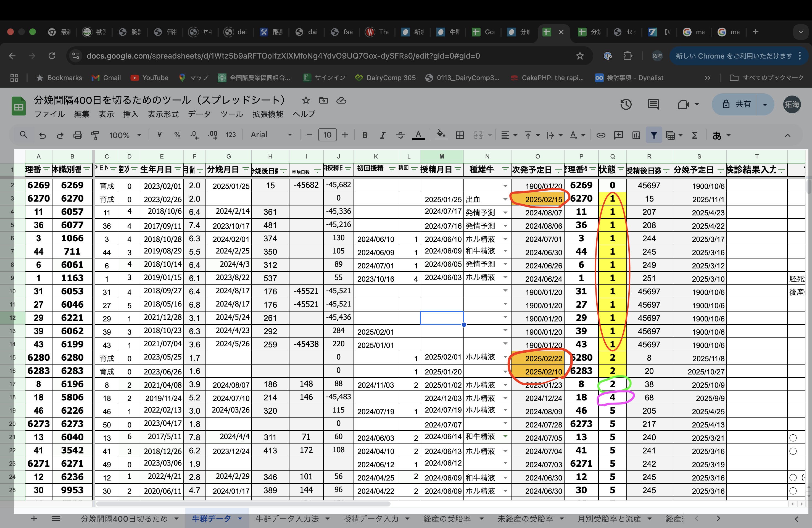Click the insert chart icon
The width and height of the screenshot is (812, 528).
click(x=636, y=135)
